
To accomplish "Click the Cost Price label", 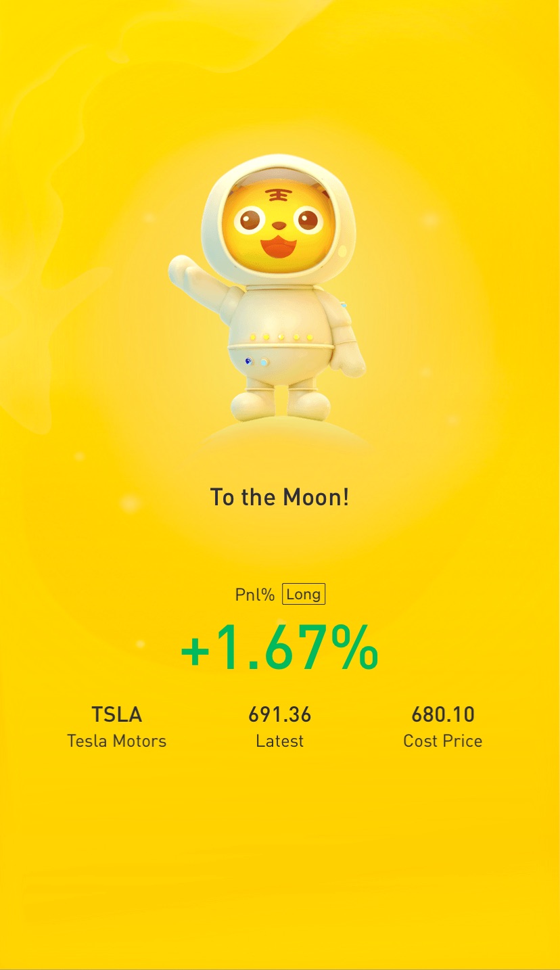I will click(443, 741).
